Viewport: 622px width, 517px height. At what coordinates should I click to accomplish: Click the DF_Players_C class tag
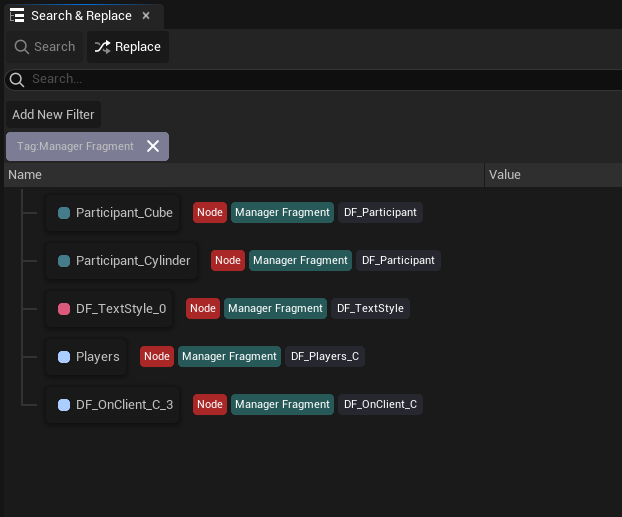coord(324,356)
